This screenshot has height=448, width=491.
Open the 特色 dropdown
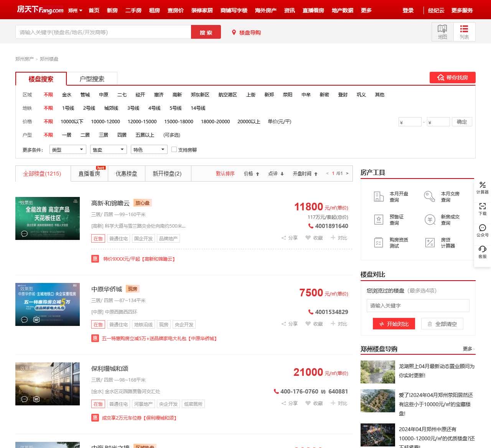tap(149, 149)
